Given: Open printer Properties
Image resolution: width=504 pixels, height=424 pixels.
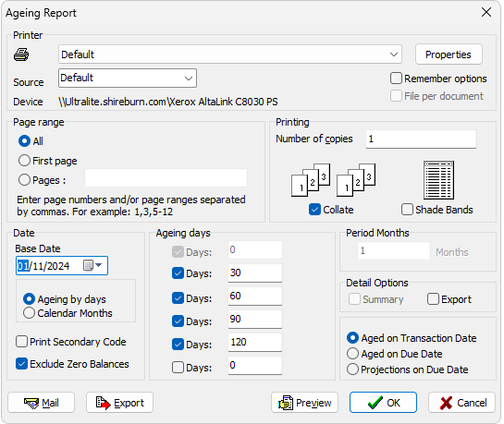Looking at the screenshot, I should point(449,55).
